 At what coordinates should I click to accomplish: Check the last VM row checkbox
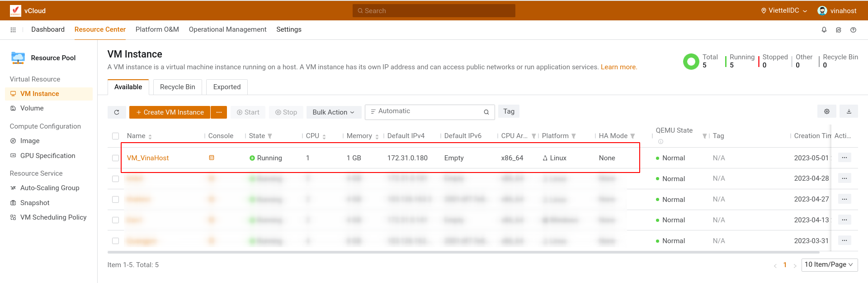click(115, 241)
